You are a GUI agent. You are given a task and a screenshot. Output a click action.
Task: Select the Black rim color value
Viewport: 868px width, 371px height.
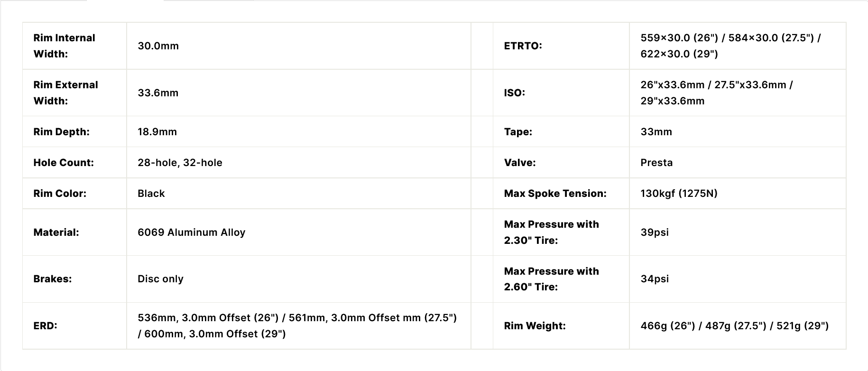(151, 194)
